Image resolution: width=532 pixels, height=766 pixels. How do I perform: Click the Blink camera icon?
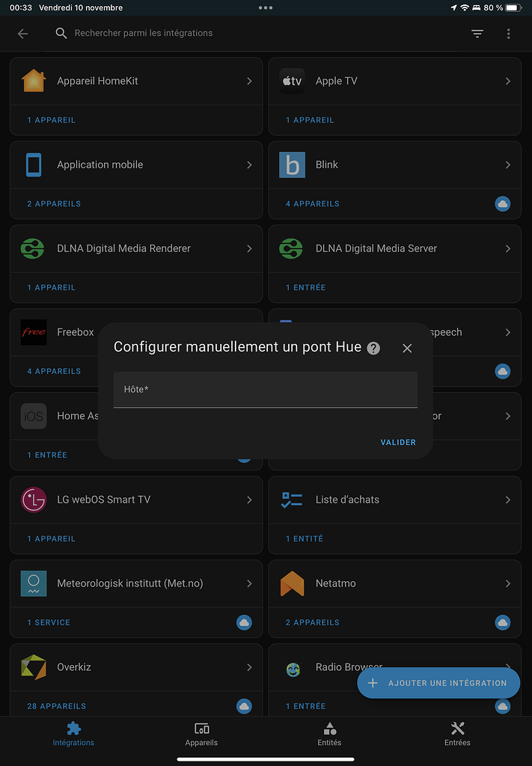point(292,165)
